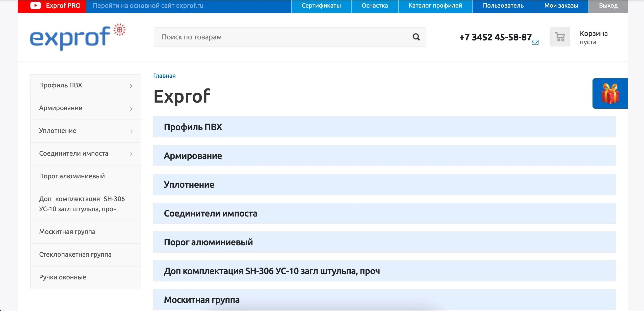Click the Главная breadcrumb link
The image size is (644, 311).
tap(164, 76)
